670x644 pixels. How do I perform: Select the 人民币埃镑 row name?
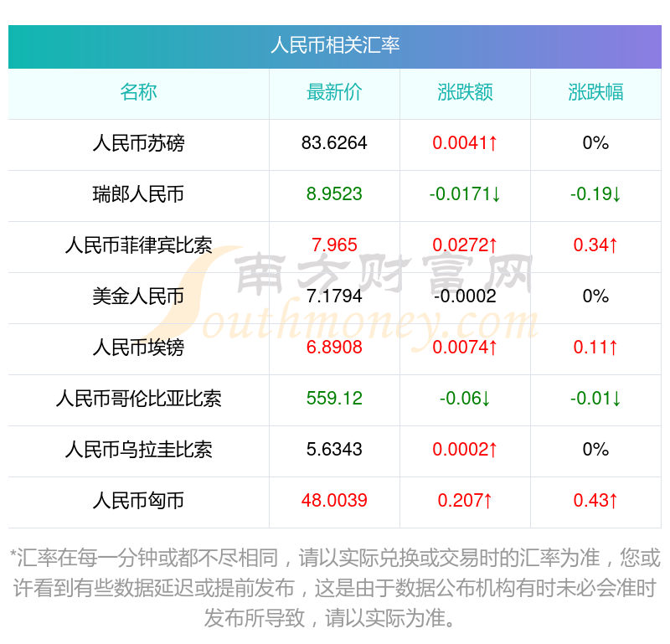click(x=138, y=348)
